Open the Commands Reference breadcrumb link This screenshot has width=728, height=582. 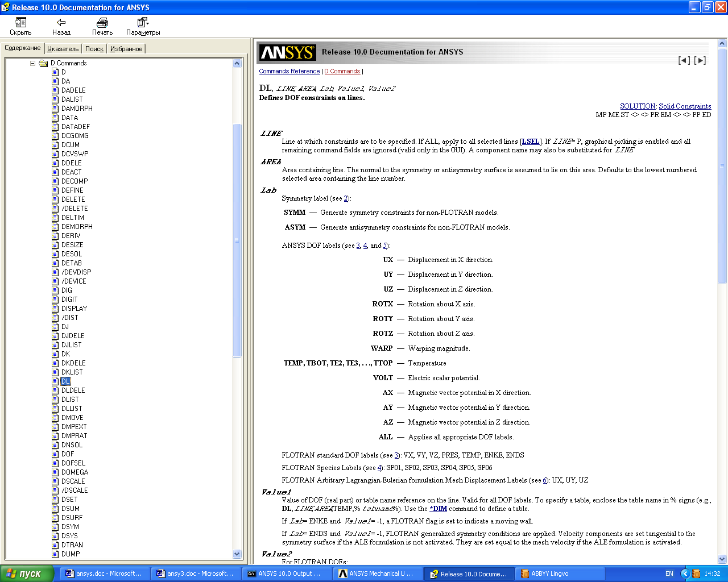(289, 72)
